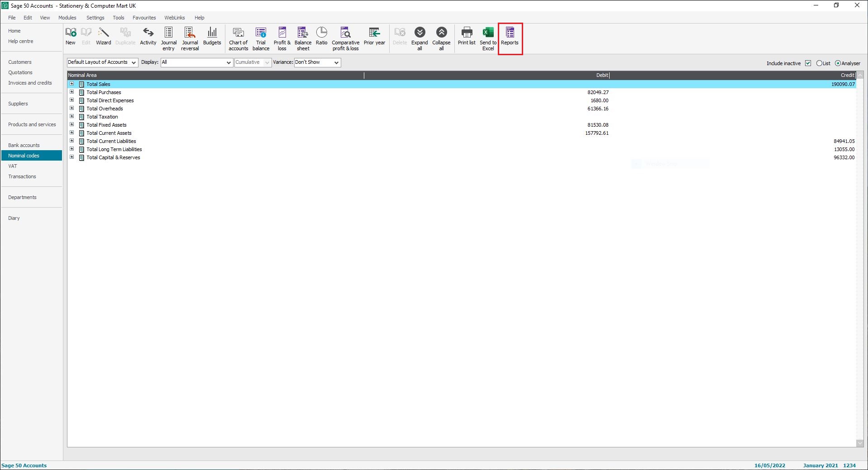Go to Customers in the sidebar

click(x=20, y=62)
